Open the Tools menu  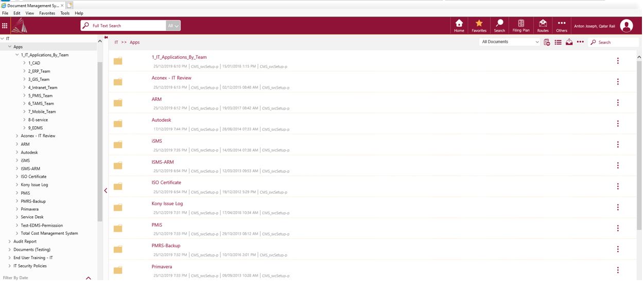[x=65, y=13]
